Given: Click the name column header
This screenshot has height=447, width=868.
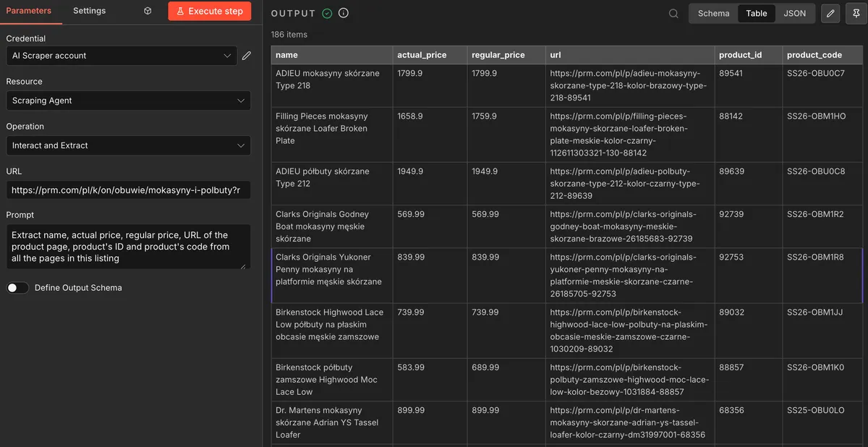Looking at the screenshot, I should pos(332,55).
